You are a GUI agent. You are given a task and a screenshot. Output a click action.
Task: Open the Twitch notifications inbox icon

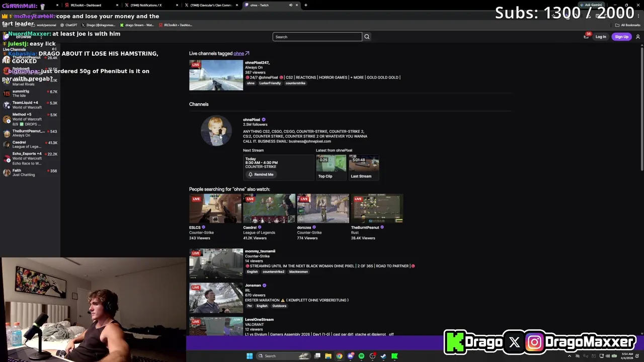(x=586, y=36)
